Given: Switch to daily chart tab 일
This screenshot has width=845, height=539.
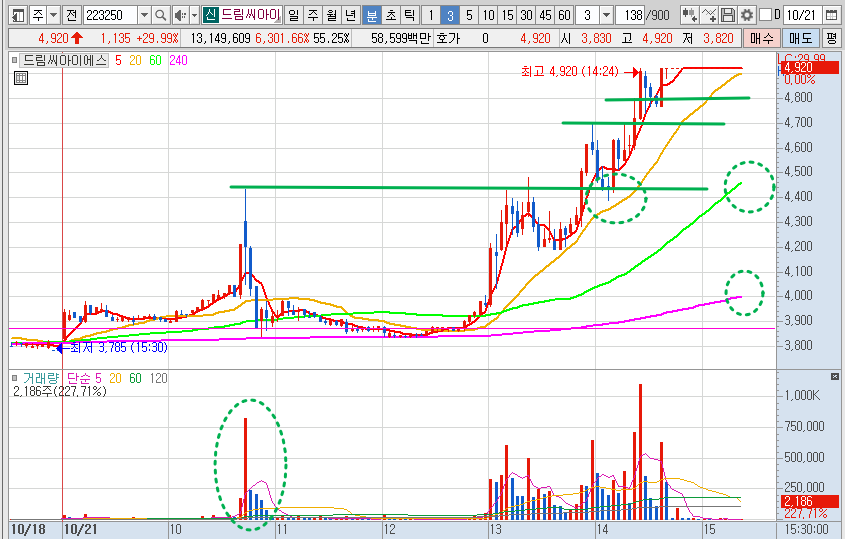Looking at the screenshot, I should pos(293,15).
